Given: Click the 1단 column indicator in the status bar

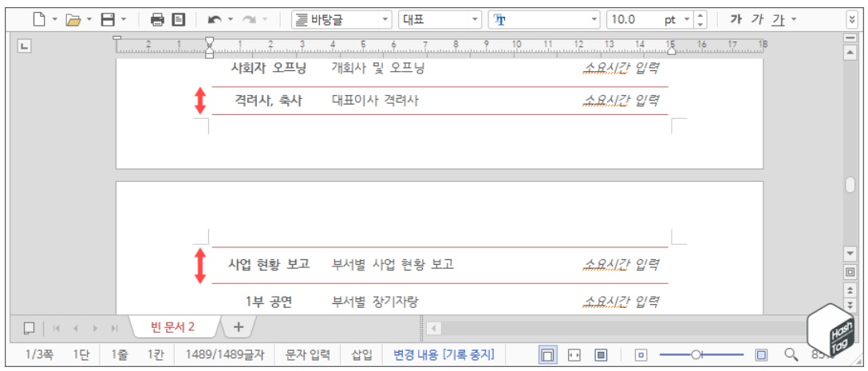Looking at the screenshot, I should 81,354.
